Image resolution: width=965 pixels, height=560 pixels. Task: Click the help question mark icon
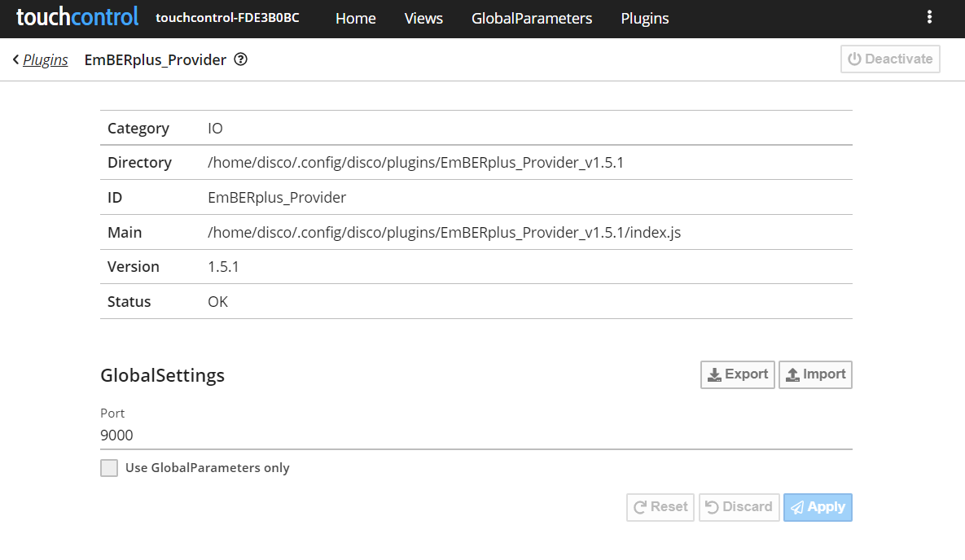240,59
